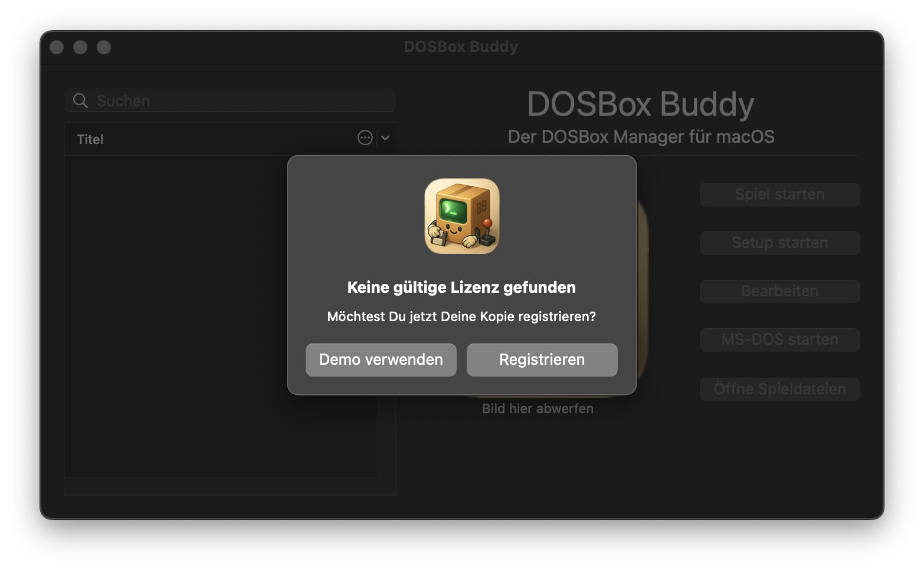Choose Demo verwenden in license dialog

[x=381, y=359]
